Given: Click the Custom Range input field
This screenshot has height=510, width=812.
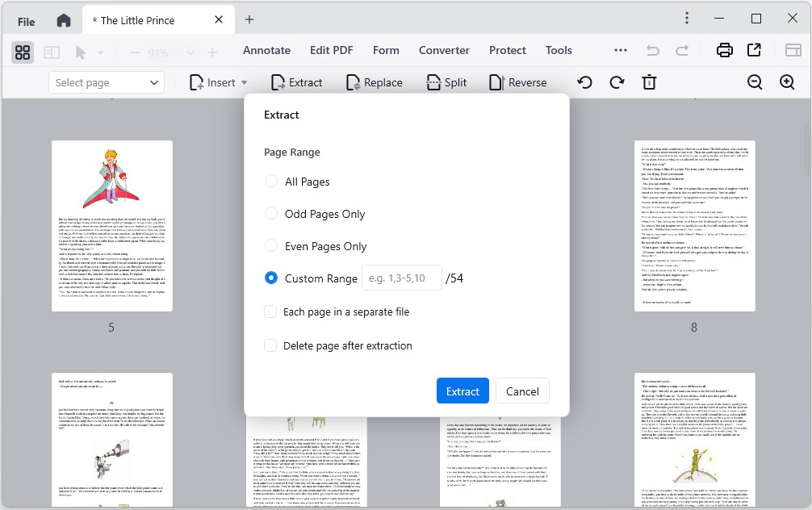Looking at the screenshot, I should pos(401,278).
